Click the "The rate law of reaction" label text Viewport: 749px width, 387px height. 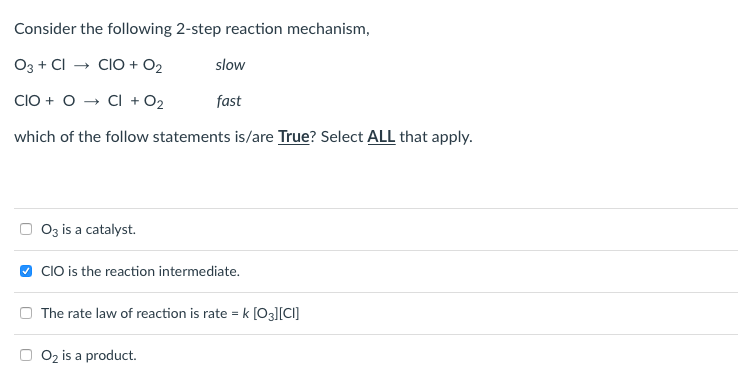[x=115, y=313]
